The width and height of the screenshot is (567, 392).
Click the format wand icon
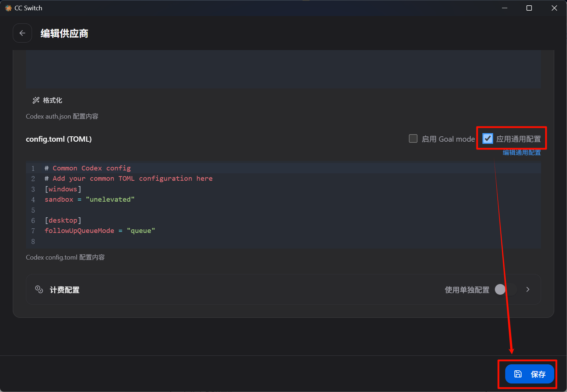tap(36, 100)
